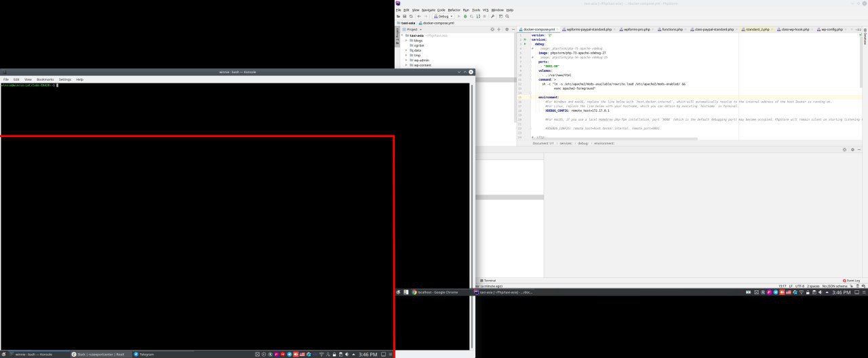Screen dimensions: 868x358
Task: Switch to the standard_2.php editor tab
Action: click(757, 30)
